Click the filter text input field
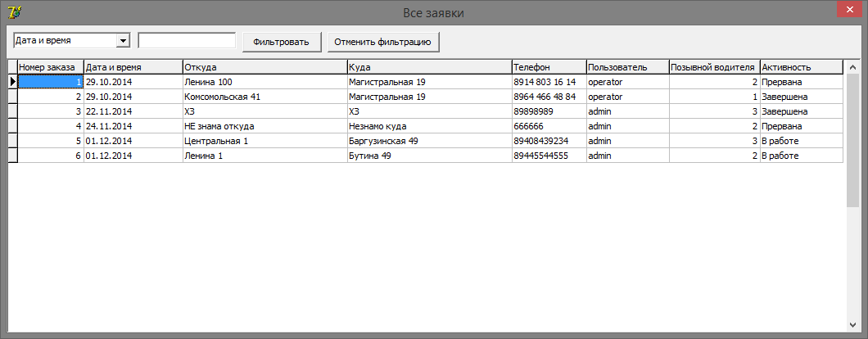 pyautogui.click(x=187, y=40)
